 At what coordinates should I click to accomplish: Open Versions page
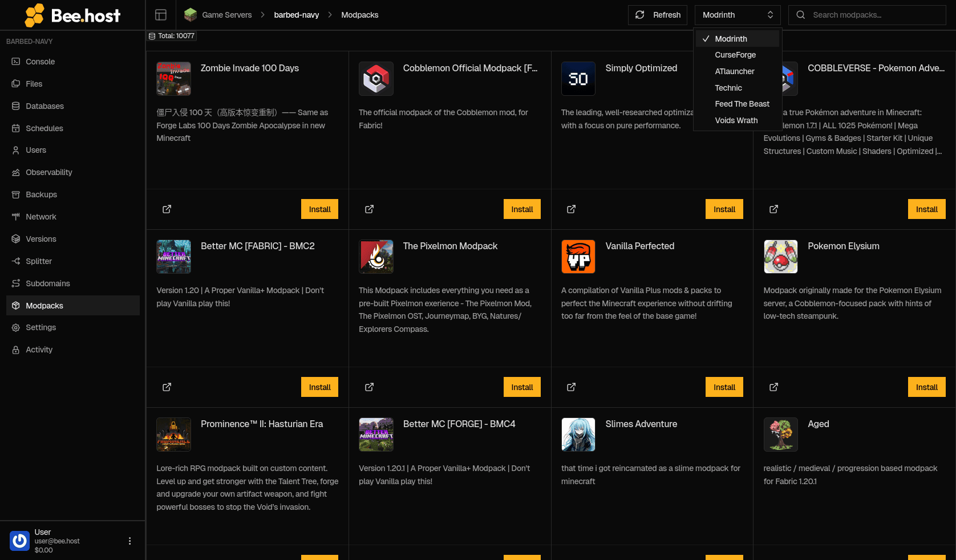[72, 239]
